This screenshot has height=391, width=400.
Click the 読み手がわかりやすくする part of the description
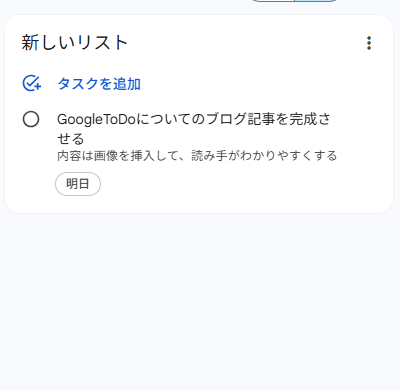264,156
